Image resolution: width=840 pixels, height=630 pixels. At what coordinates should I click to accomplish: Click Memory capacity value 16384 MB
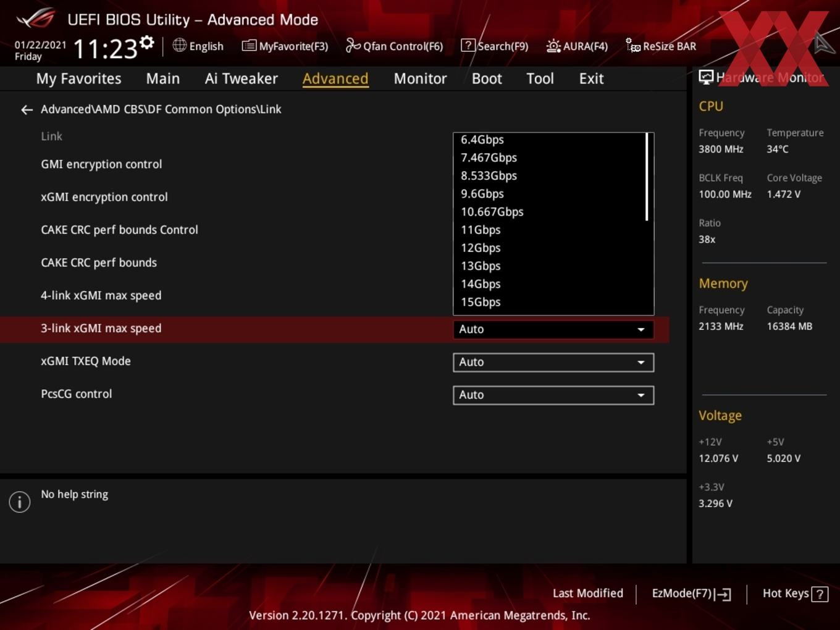(789, 326)
